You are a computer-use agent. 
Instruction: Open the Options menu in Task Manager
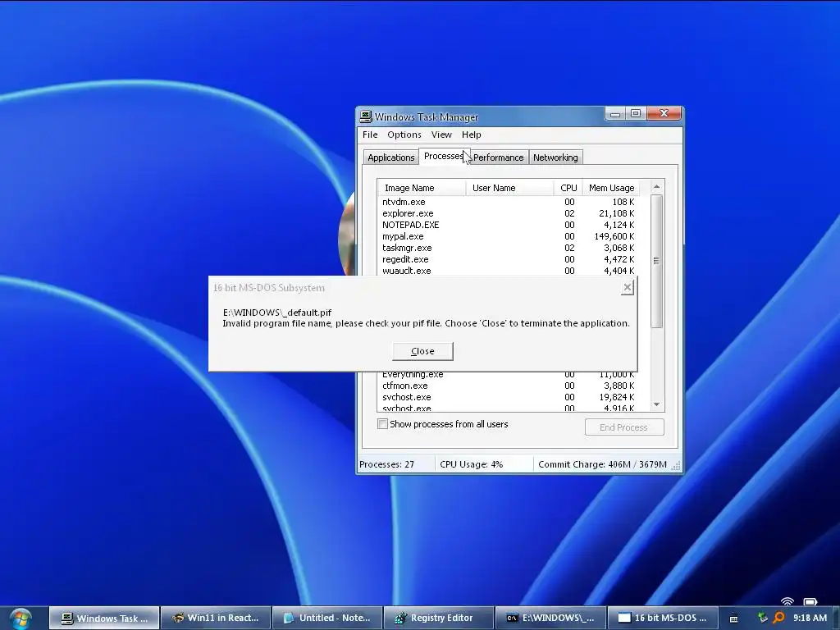click(x=404, y=135)
